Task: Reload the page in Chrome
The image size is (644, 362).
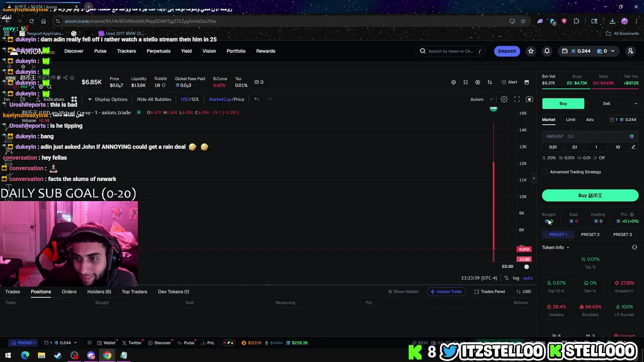Action: click(x=31, y=21)
